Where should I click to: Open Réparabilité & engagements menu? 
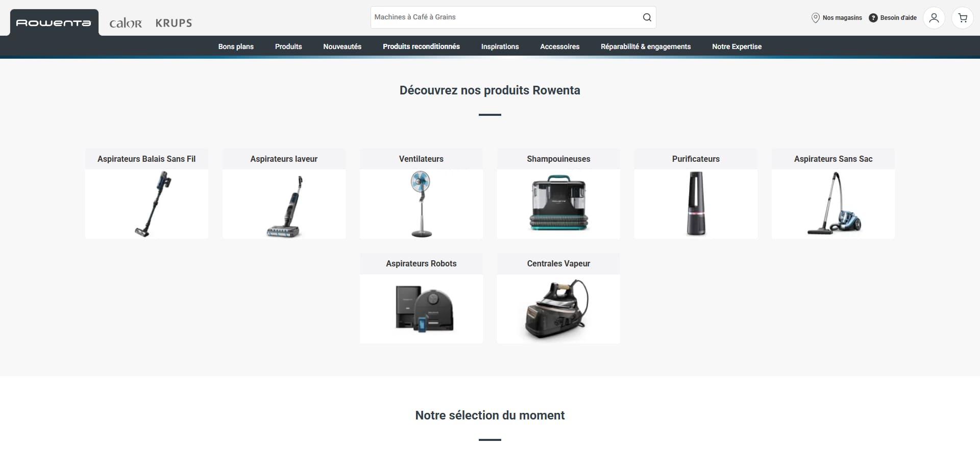coord(646,46)
